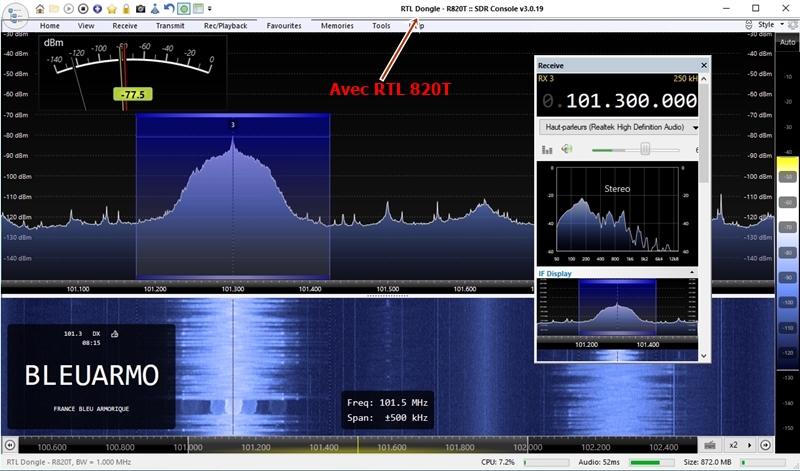
Task: Click the Receive panel scroll up arrow
Action: [x=704, y=79]
